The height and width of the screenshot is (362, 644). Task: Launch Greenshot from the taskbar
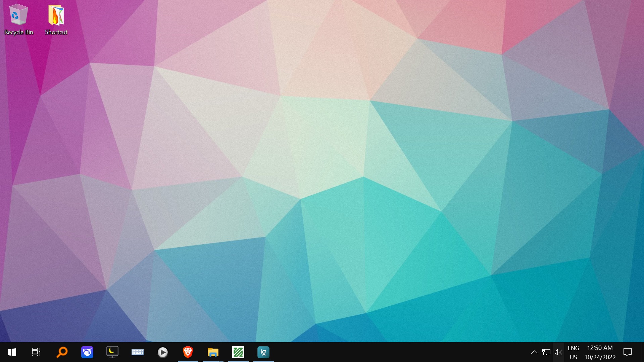point(238,352)
